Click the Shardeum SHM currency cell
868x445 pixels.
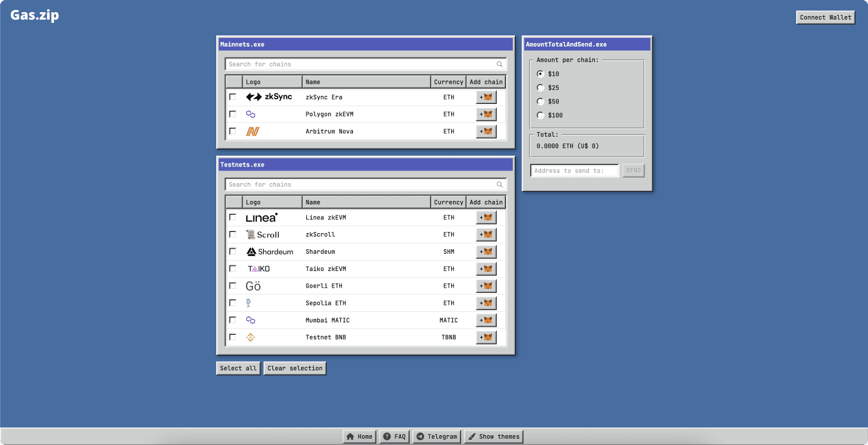pos(449,251)
